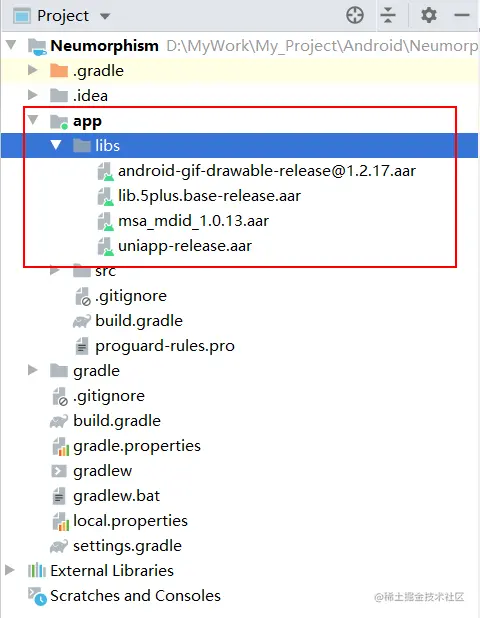This screenshot has width=480, height=618.
Task: Select gradlew.bat file name
Action: [116, 496]
